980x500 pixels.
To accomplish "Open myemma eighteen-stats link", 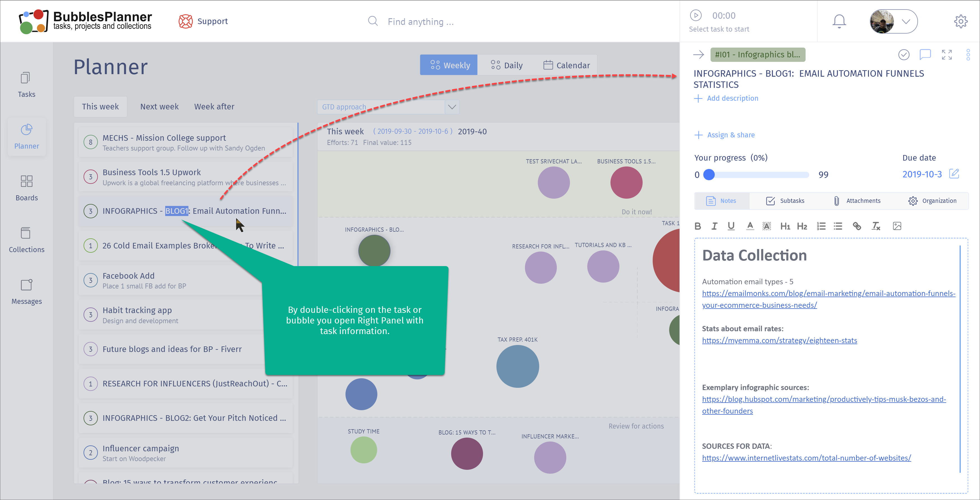I will coord(779,340).
